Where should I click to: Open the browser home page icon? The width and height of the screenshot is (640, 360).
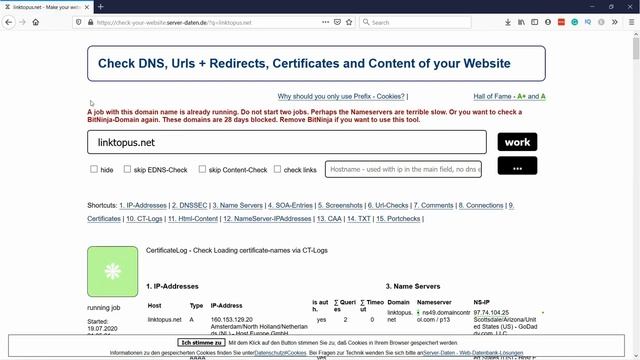click(x=36, y=22)
